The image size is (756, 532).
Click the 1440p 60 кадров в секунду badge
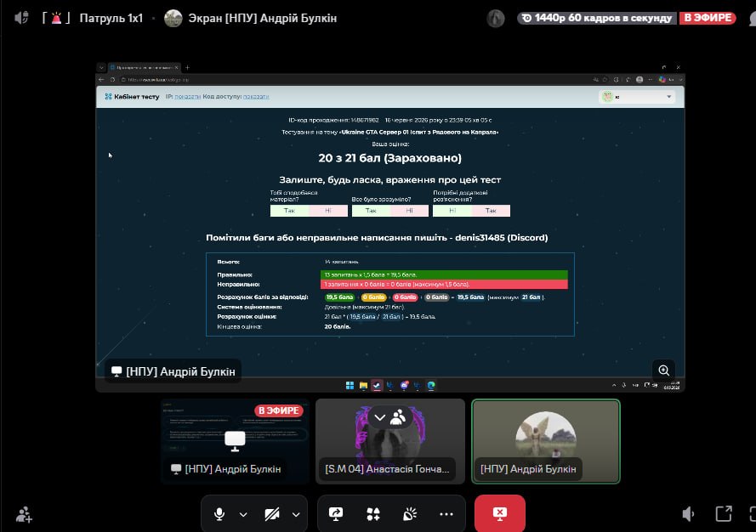pyautogui.click(x=597, y=18)
